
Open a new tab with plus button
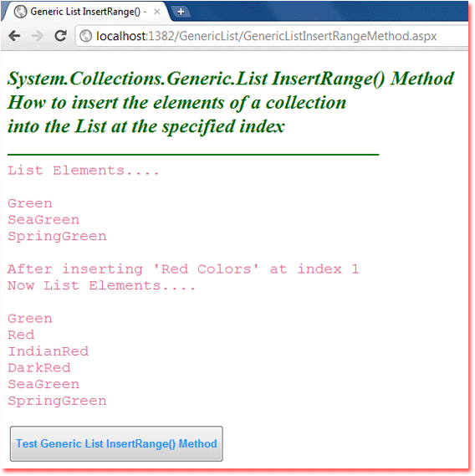coord(181,12)
